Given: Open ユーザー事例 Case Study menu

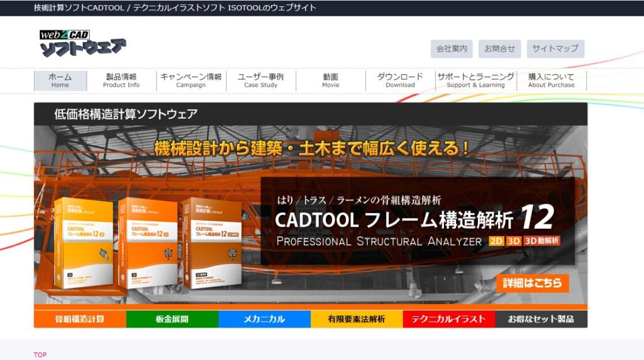Looking at the screenshot, I should tap(260, 80).
